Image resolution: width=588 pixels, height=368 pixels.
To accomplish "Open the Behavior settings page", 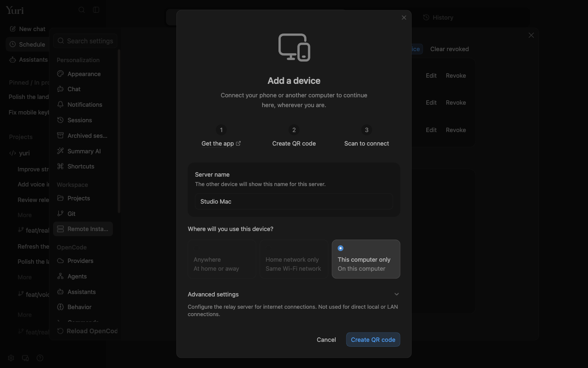I will pyautogui.click(x=83, y=307).
